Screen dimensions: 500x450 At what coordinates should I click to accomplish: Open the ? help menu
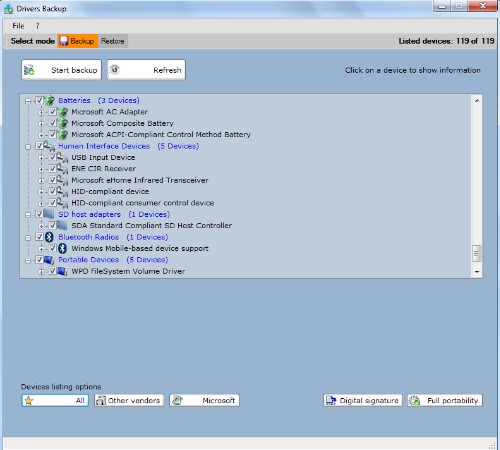(37, 26)
